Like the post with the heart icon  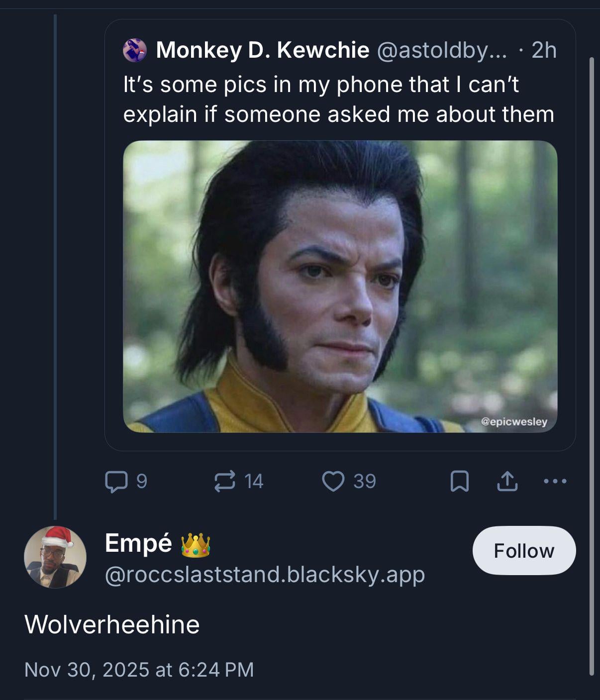333,481
